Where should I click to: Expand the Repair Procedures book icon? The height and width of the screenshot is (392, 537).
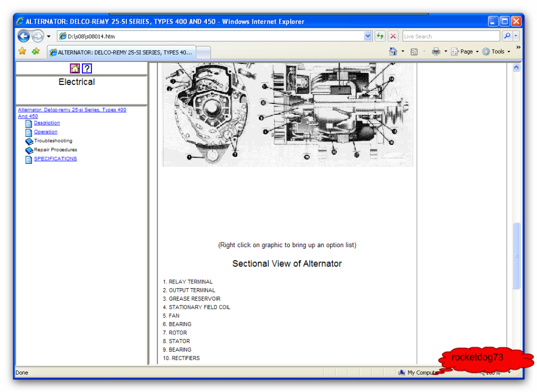pos(29,150)
